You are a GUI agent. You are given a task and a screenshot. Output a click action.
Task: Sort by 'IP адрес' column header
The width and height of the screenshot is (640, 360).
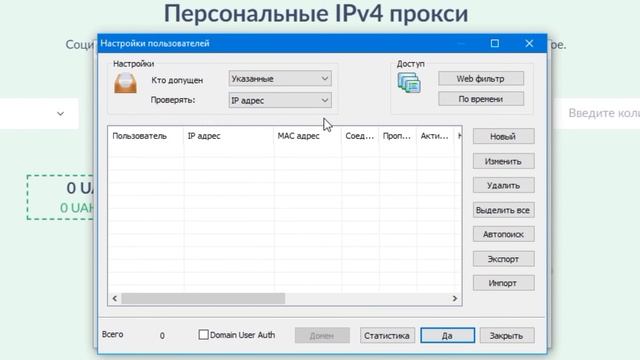coord(229,136)
